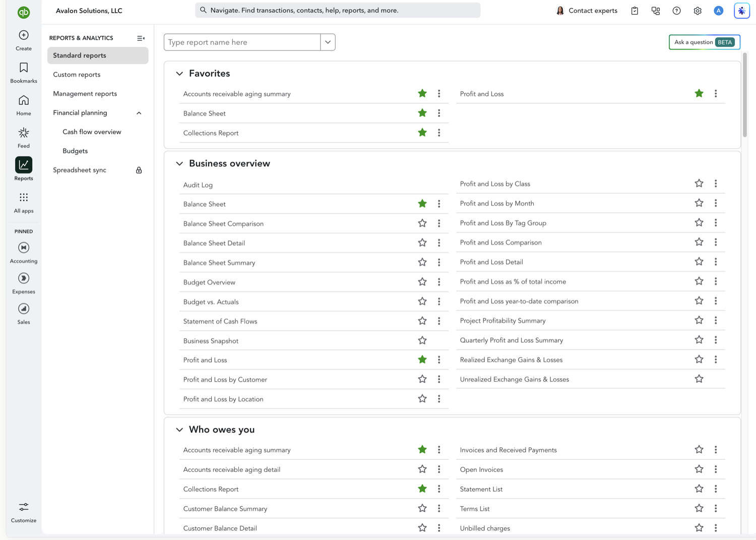Favorite Open Invoices with star
This screenshot has height=540, width=756.
[x=699, y=469]
